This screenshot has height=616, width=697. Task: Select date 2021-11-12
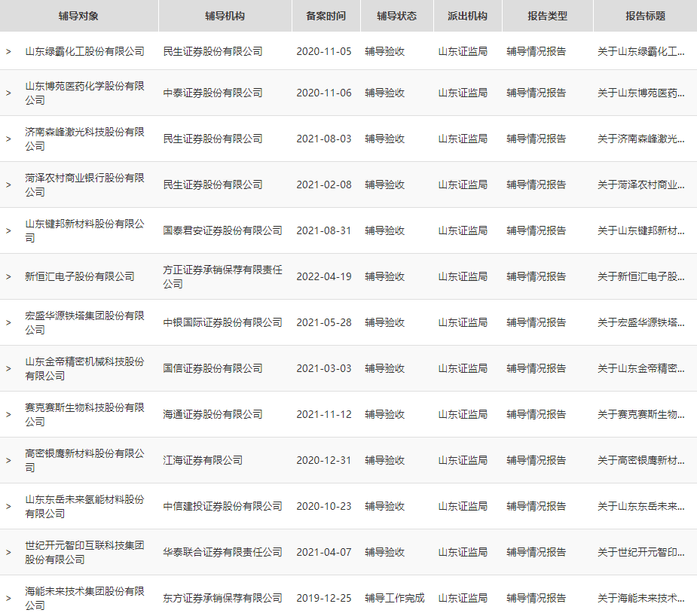click(x=324, y=414)
